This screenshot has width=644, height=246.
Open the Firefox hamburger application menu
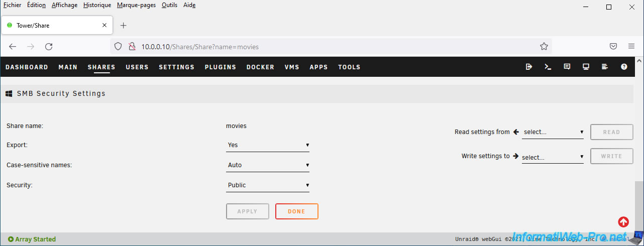tap(631, 46)
